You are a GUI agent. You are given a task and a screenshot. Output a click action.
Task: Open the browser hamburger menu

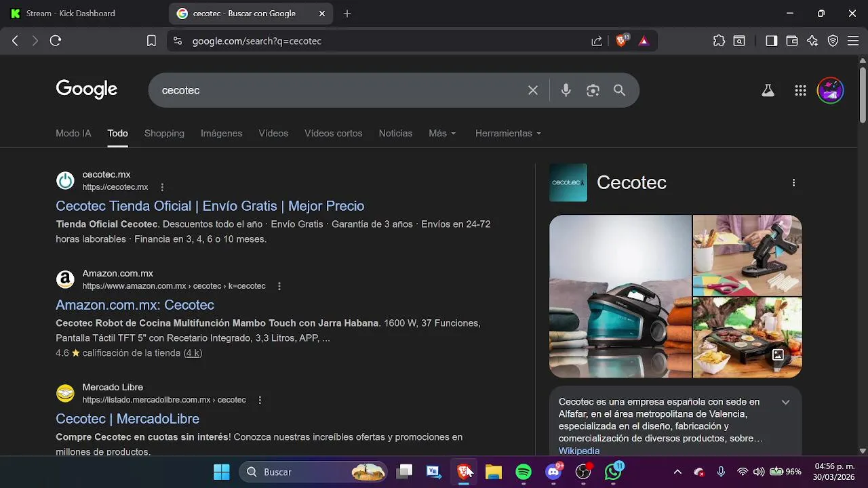coord(853,41)
